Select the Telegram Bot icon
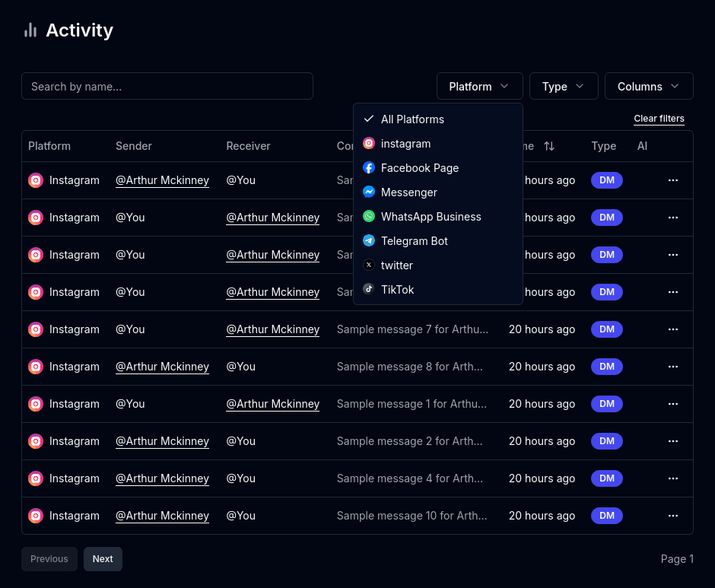This screenshot has height=588, width=715. 369,240
